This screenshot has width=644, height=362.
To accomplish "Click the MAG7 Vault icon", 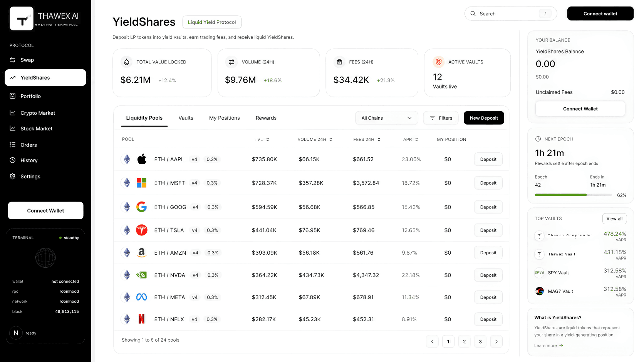I will (x=539, y=291).
